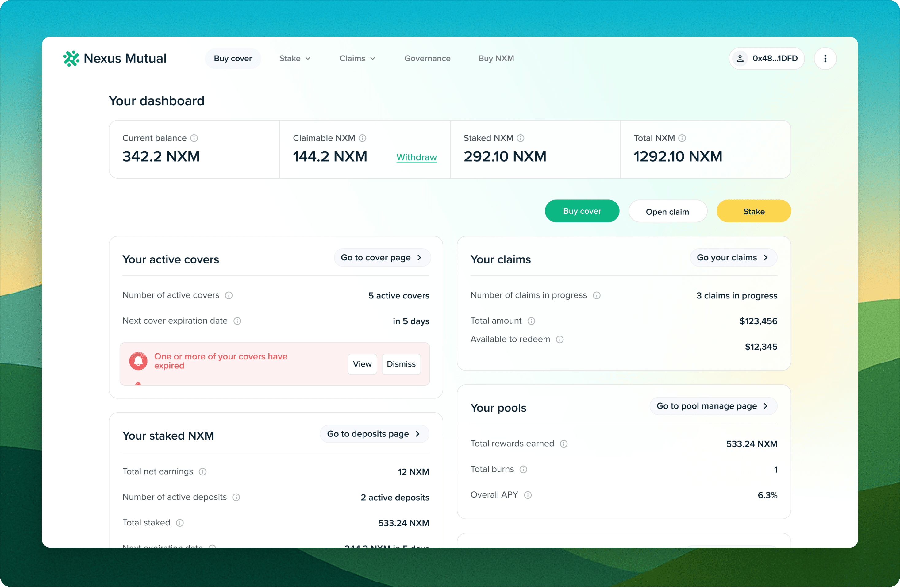Click the Nexus Mutual logo icon
The width and height of the screenshot is (900, 588).
pos(71,59)
